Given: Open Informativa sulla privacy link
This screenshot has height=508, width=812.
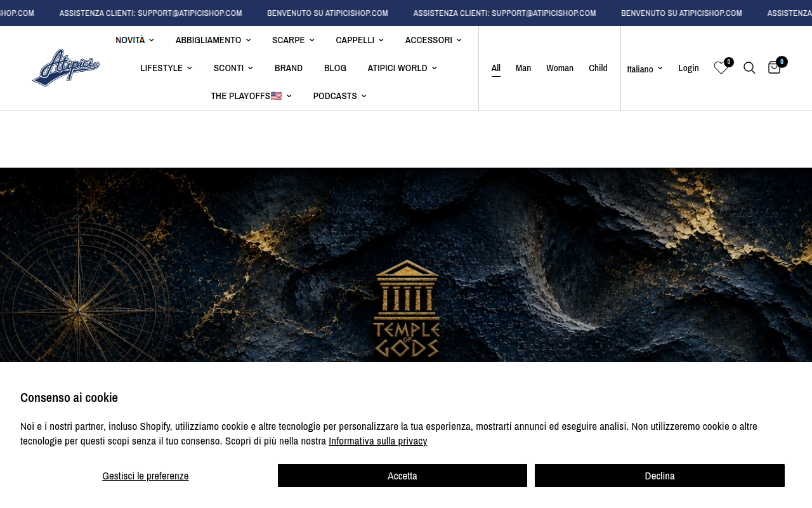Looking at the screenshot, I should 378,441.
